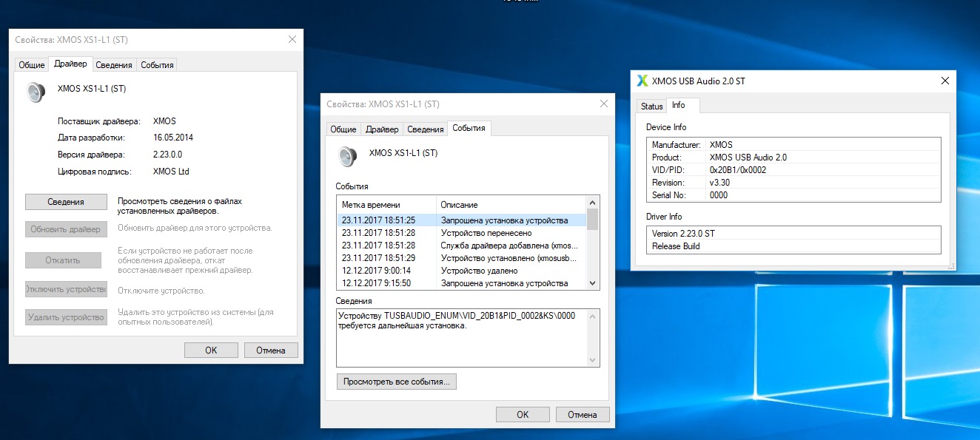The image size is (980, 440).
Task: Switch to the Драйвер tab in the events properties window
Action: coord(382,129)
